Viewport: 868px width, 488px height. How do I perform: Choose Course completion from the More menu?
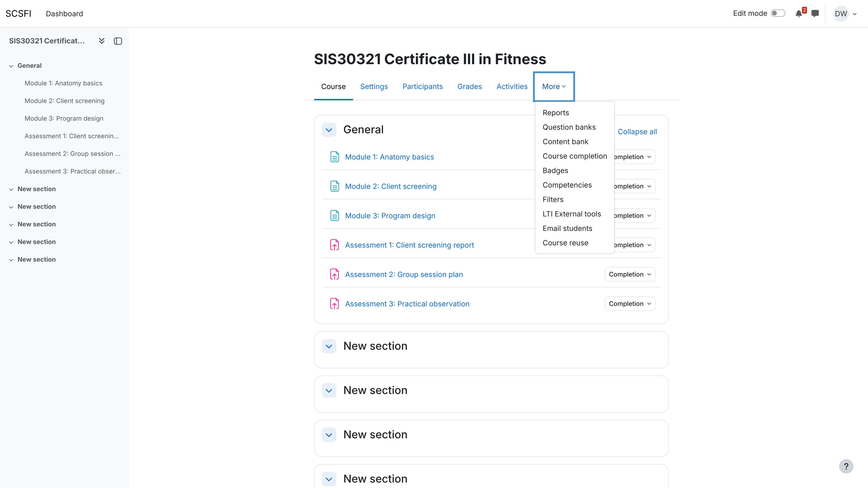click(575, 156)
